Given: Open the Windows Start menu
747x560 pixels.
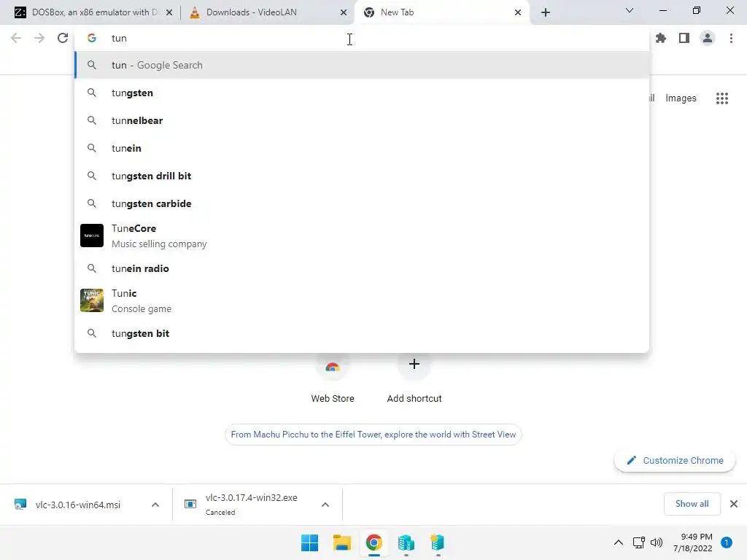Looking at the screenshot, I should [x=309, y=542].
